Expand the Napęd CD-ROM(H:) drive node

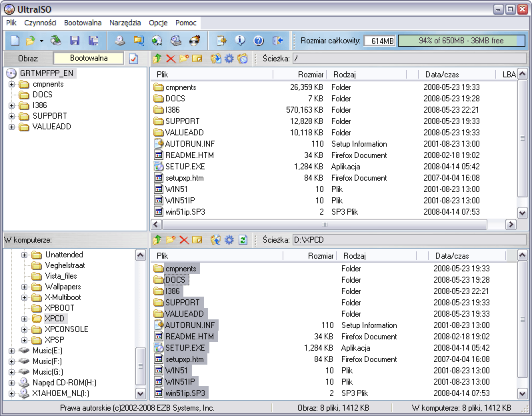pyautogui.click(x=11, y=383)
